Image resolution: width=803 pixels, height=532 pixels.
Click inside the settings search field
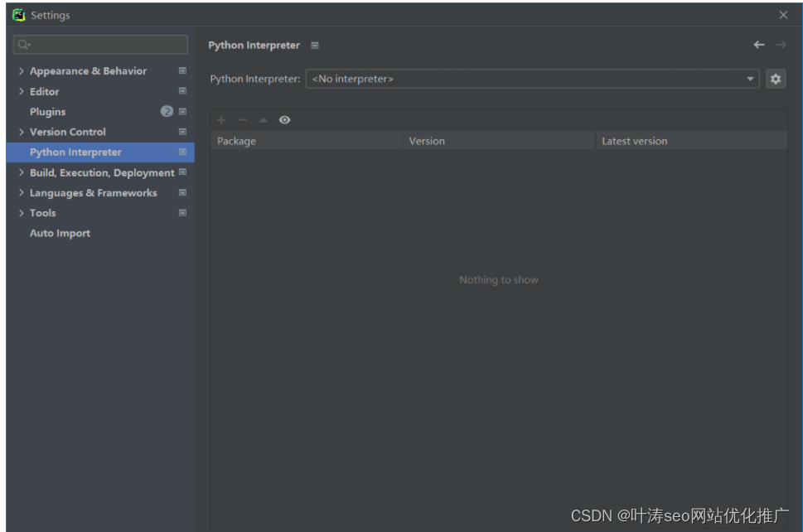click(x=99, y=44)
